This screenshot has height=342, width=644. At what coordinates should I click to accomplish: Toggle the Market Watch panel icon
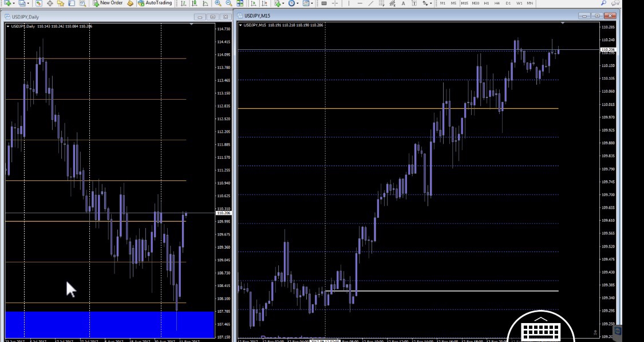click(x=38, y=3)
